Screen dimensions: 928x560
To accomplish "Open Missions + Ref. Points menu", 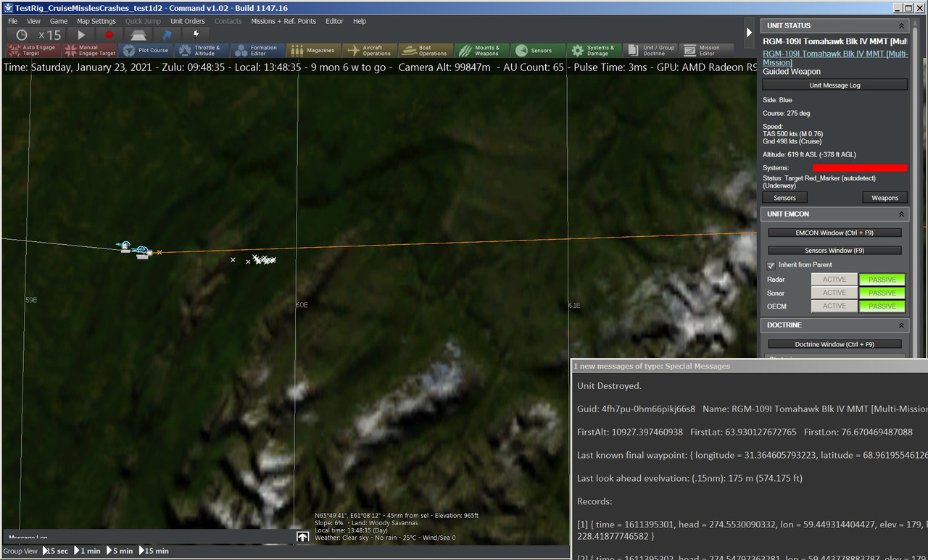I will (283, 21).
